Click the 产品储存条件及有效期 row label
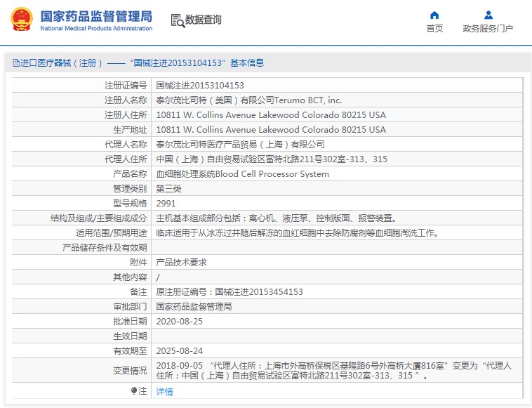The height and width of the screenshot is (408, 532). 105,248
